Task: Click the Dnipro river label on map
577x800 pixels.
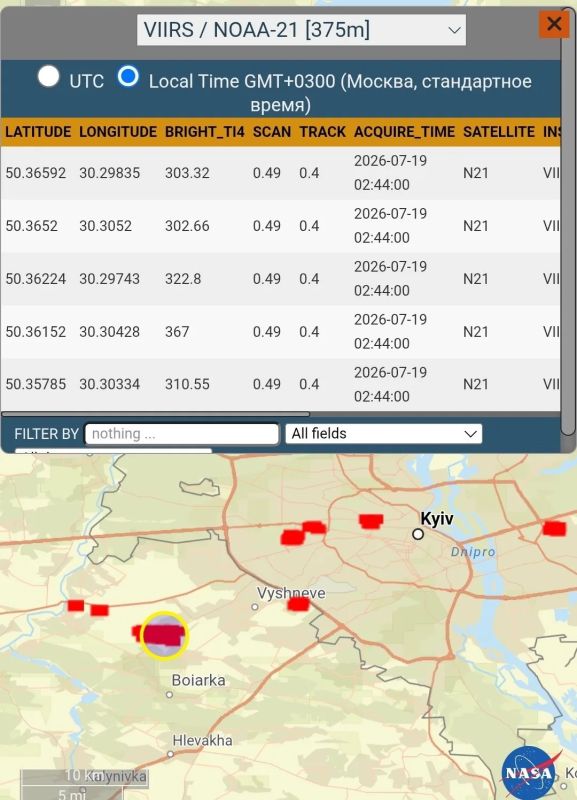Action: pos(473,552)
